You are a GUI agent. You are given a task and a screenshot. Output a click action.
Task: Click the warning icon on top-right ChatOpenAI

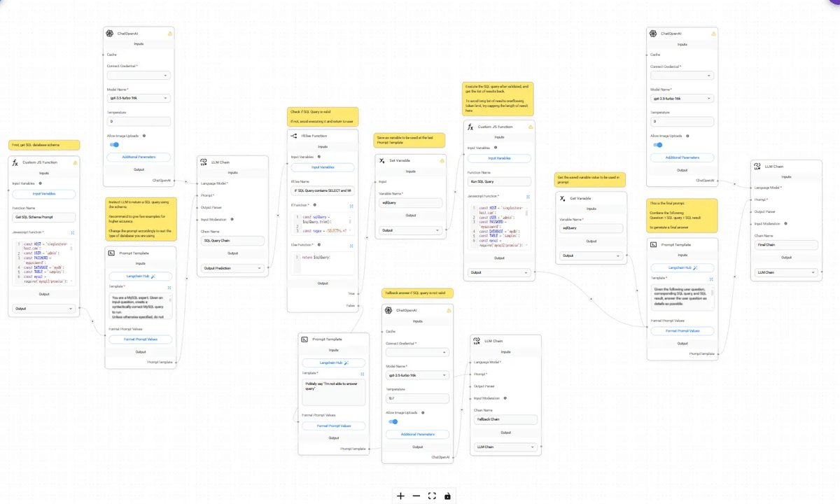pyautogui.click(x=713, y=33)
